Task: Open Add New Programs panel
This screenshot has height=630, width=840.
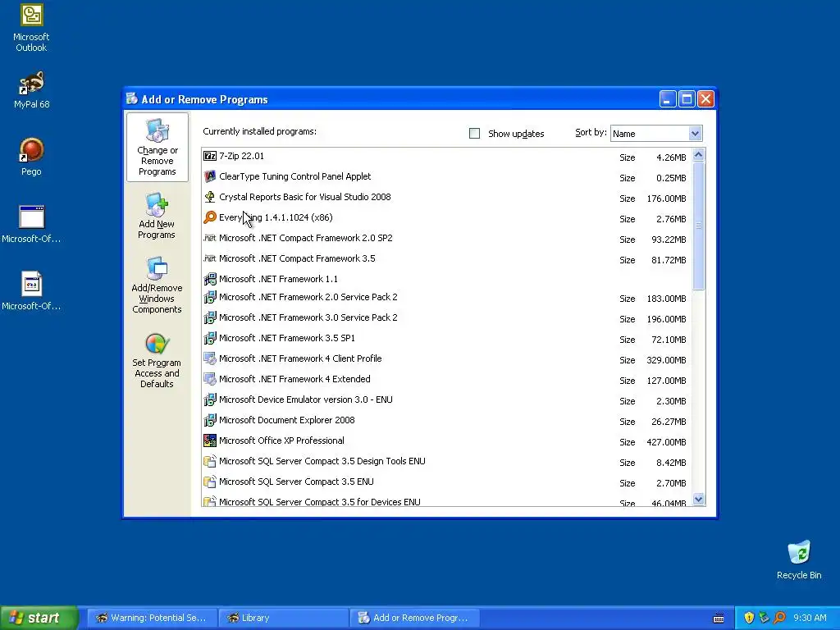Action: 157,216
